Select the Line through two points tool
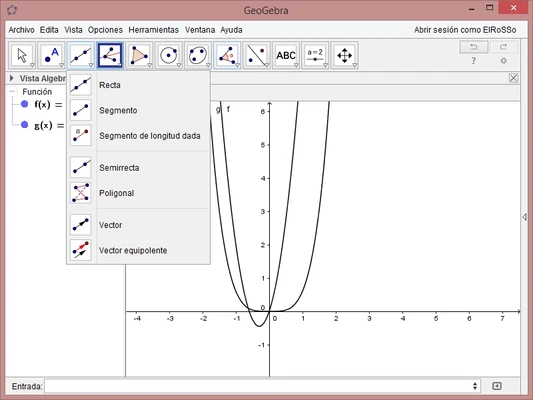This screenshot has width=533, height=400. point(81,55)
